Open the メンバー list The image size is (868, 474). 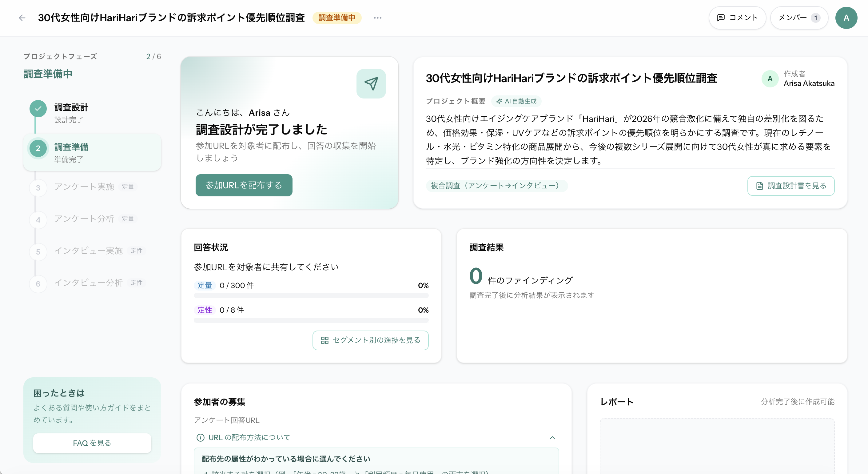tap(799, 18)
